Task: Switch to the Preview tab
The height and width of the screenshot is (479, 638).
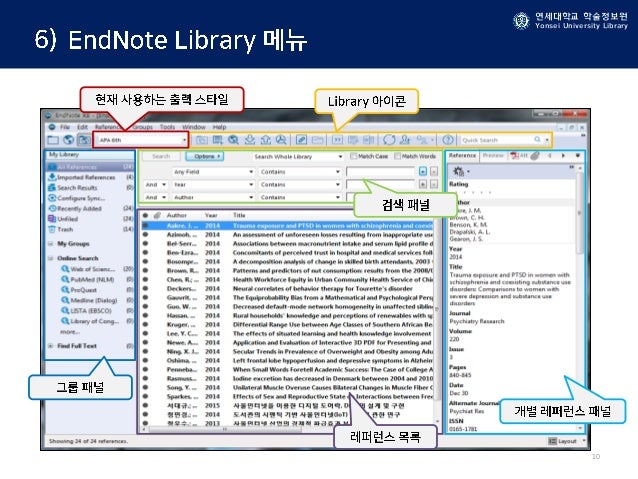Action: pyautogui.click(x=493, y=155)
